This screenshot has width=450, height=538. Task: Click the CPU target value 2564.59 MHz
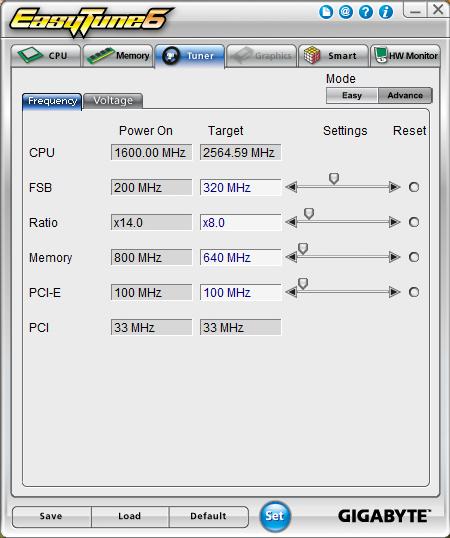[x=240, y=152]
